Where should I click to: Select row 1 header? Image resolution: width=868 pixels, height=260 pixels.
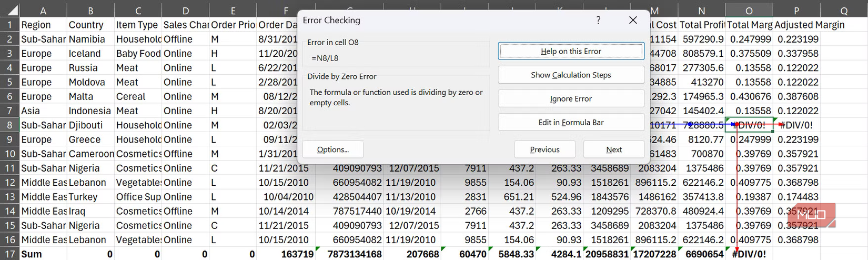(x=9, y=25)
